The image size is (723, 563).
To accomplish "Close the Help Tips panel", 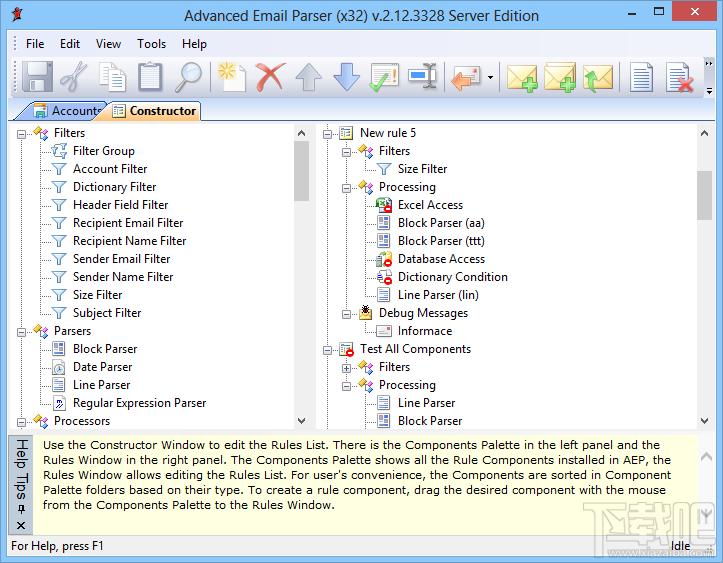I will coord(21,525).
